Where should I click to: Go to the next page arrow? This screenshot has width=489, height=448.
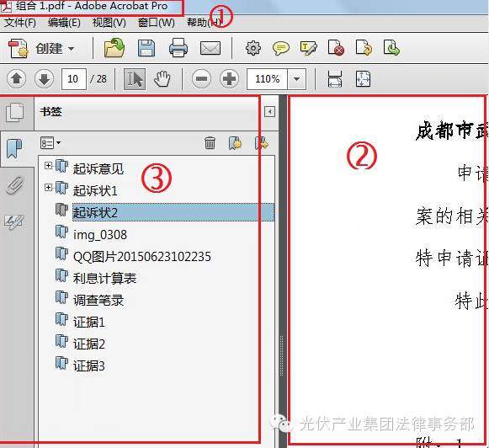pyautogui.click(x=44, y=79)
